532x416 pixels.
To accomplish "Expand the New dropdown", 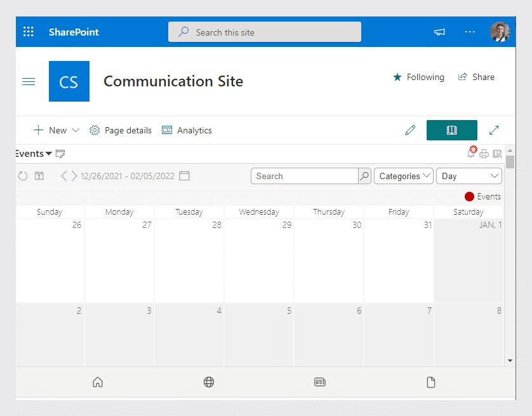I will pos(57,130).
